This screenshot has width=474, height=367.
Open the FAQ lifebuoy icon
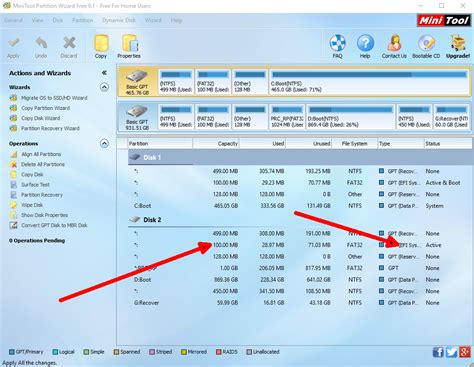pos(337,46)
